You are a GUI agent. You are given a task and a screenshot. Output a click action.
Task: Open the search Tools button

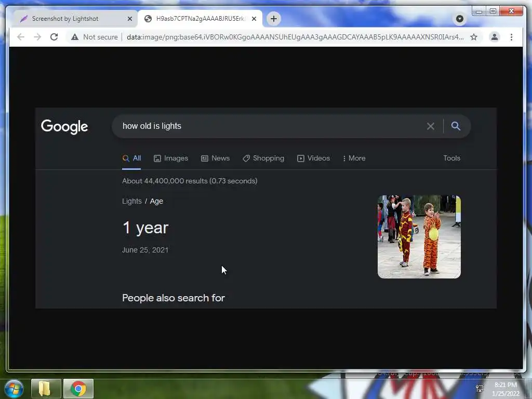click(451, 158)
